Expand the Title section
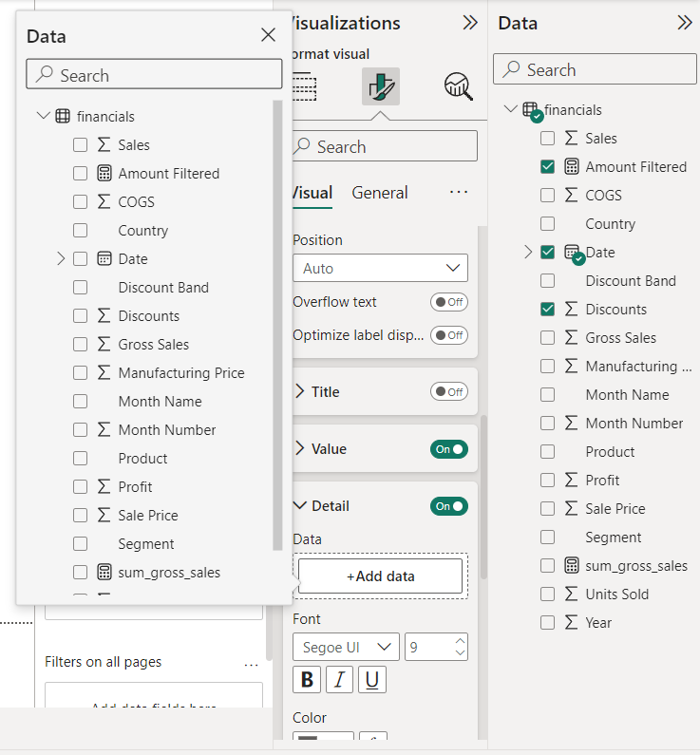The image size is (700, 755). (x=300, y=391)
